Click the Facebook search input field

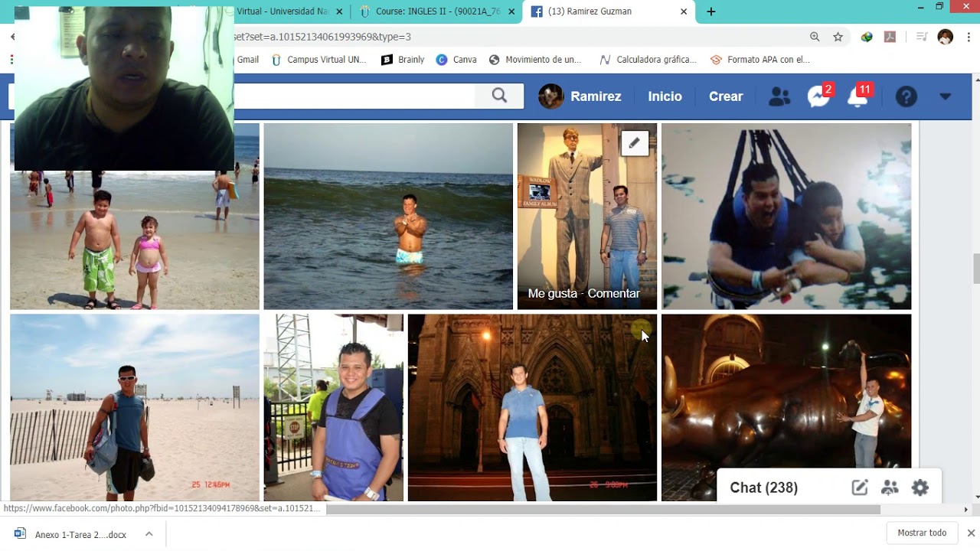click(x=354, y=96)
